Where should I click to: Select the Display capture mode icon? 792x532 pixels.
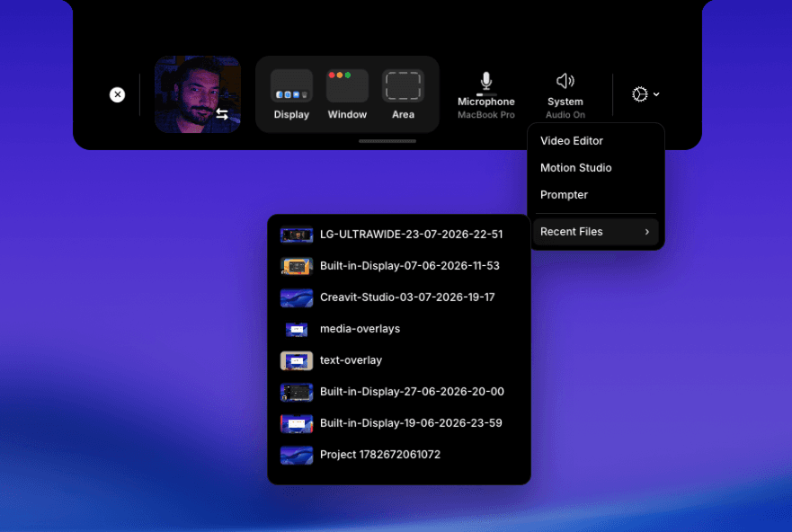(x=291, y=85)
